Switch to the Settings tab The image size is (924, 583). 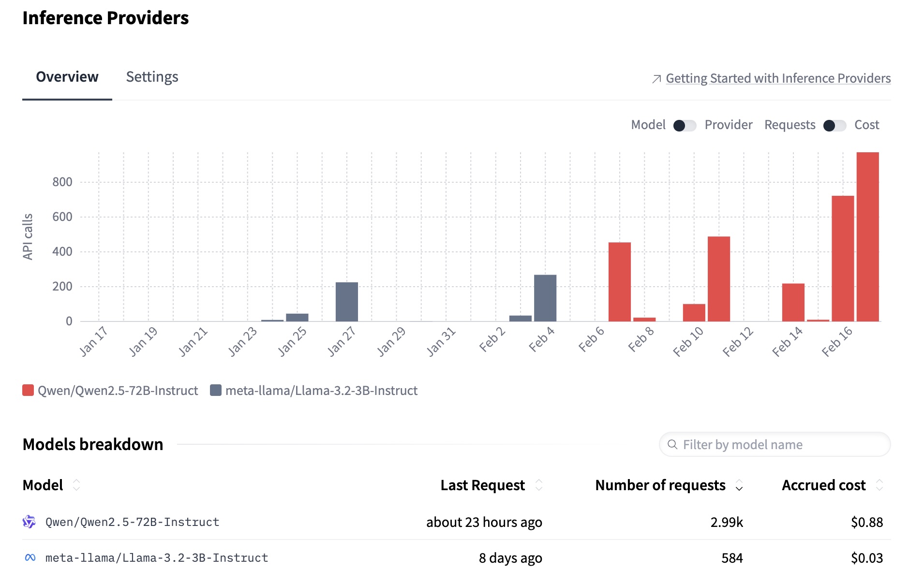click(x=152, y=77)
